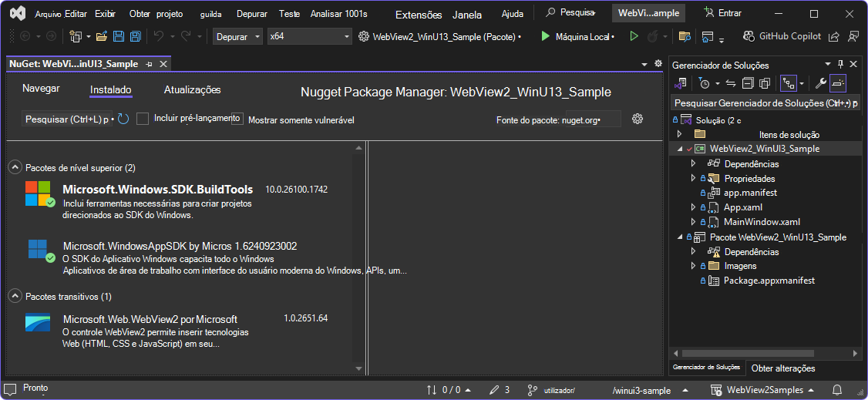
Task: Open the Depurar menu in menu bar
Action: coord(252,14)
